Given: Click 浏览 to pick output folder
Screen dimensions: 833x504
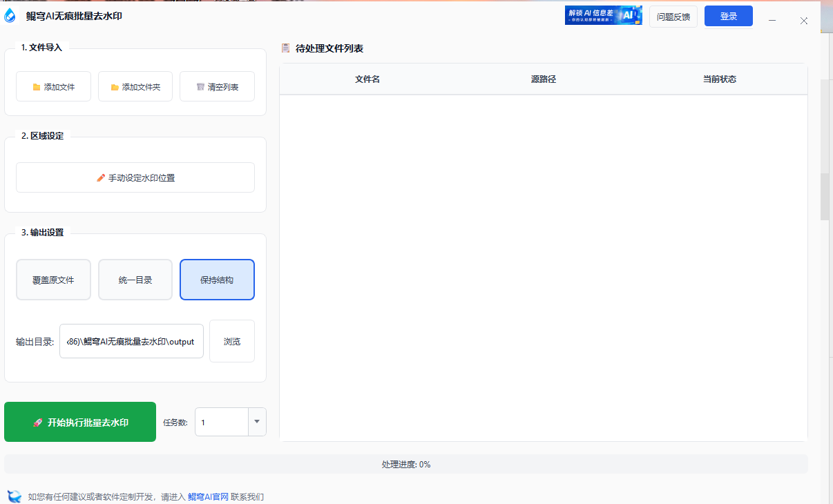Looking at the screenshot, I should pos(231,340).
